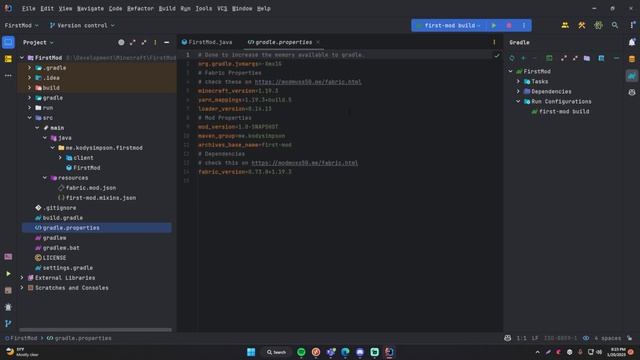Open the FirstMod project dropdown
Viewport: 640px width, 360px height.
pos(21,25)
